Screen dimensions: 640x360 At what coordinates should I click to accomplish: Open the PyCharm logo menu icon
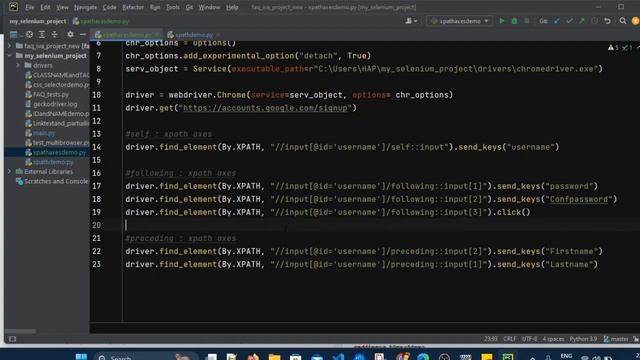click(x=13, y=7)
